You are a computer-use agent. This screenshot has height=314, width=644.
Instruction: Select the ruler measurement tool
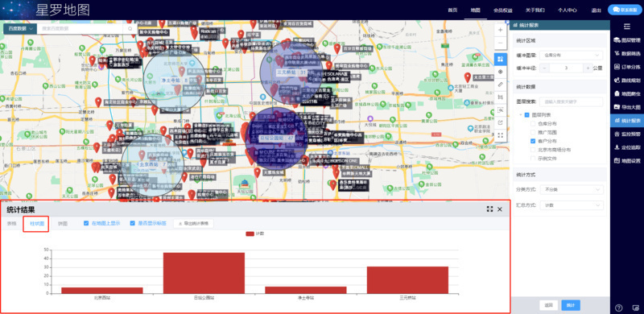click(x=500, y=85)
